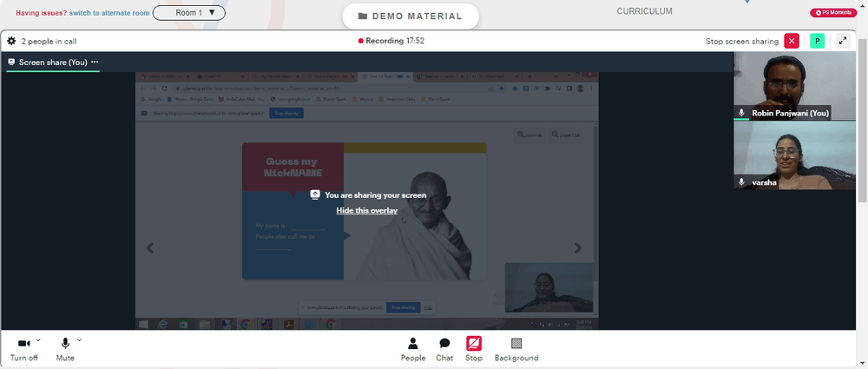Click Windows Start button in shared taskbar
The width and height of the screenshot is (868, 369).
(x=143, y=324)
